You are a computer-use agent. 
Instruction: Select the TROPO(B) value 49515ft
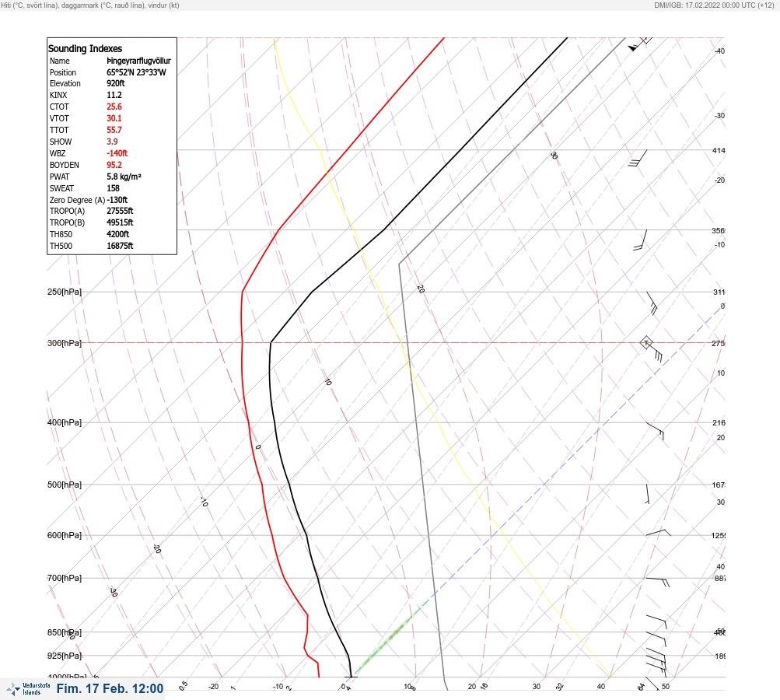pos(120,222)
